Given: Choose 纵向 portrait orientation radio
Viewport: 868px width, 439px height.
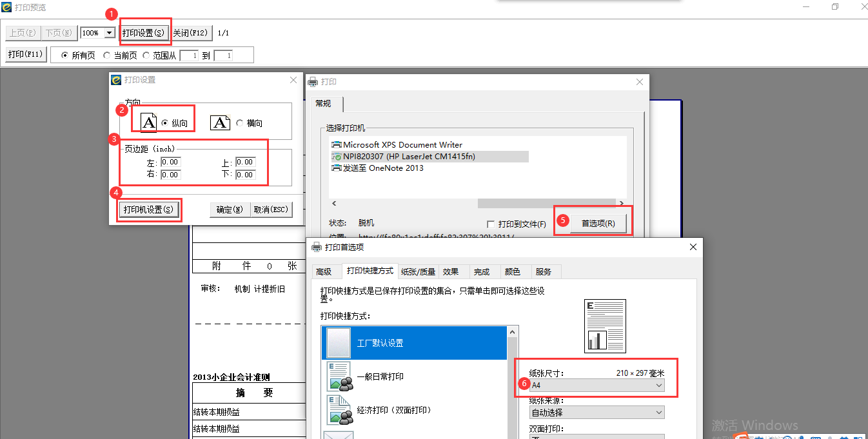Looking at the screenshot, I should [x=165, y=122].
